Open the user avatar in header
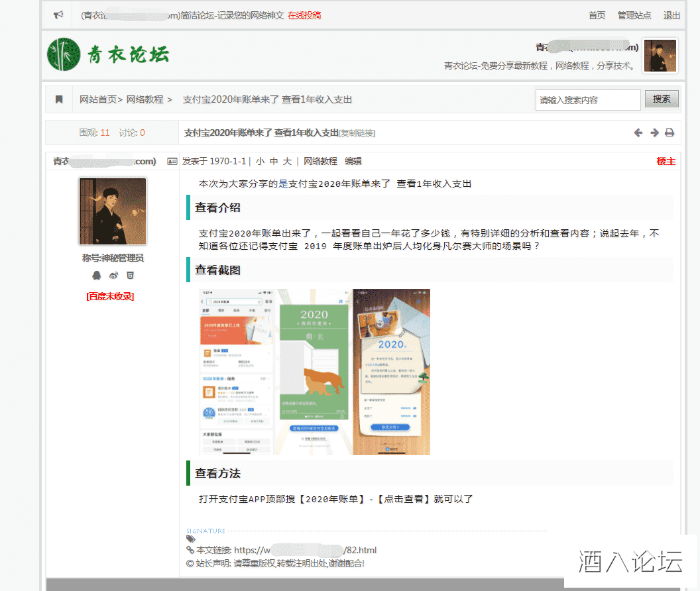The width and height of the screenshot is (700, 591). click(660, 56)
